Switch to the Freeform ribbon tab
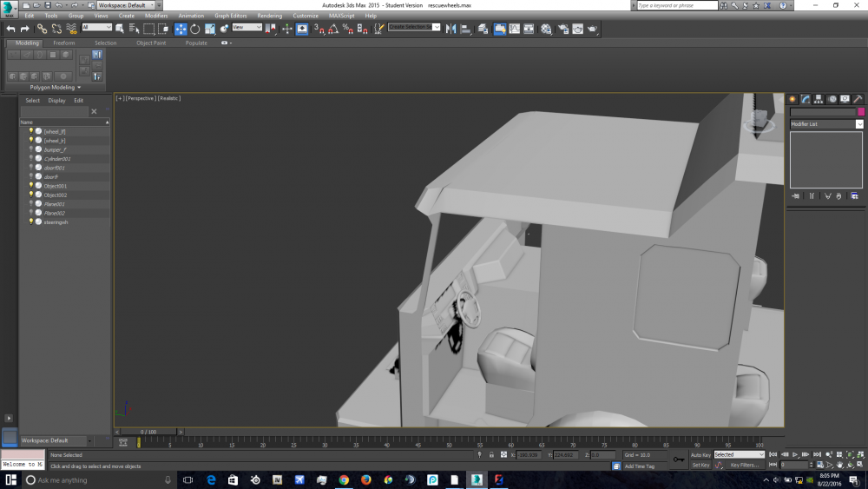This screenshot has height=489, width=868. click(64, 43)
